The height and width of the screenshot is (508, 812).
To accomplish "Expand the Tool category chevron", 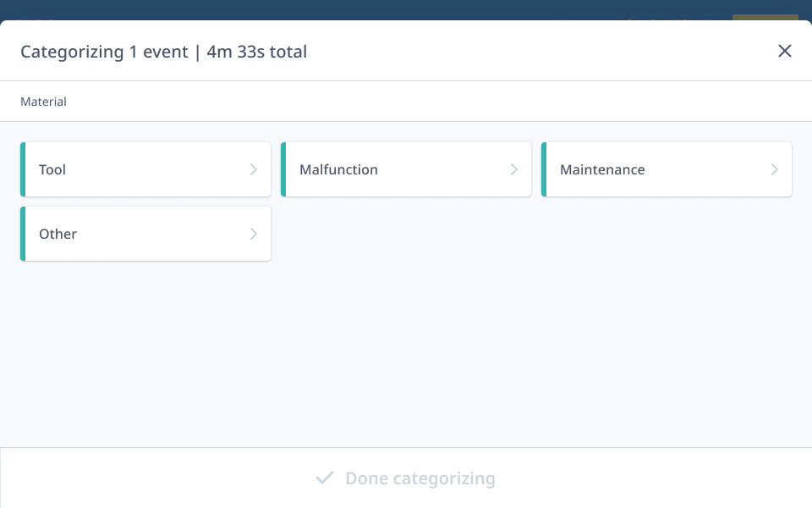I will 254,169.
